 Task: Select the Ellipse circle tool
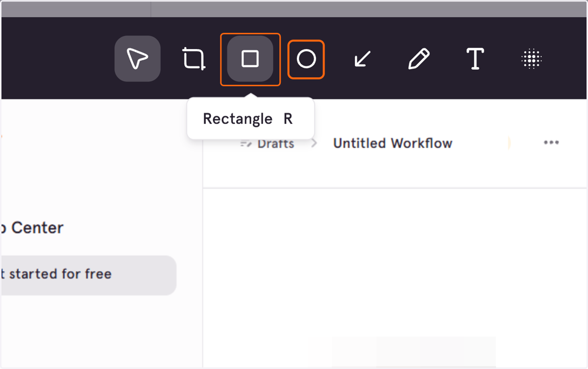click(x=306, y=59)
